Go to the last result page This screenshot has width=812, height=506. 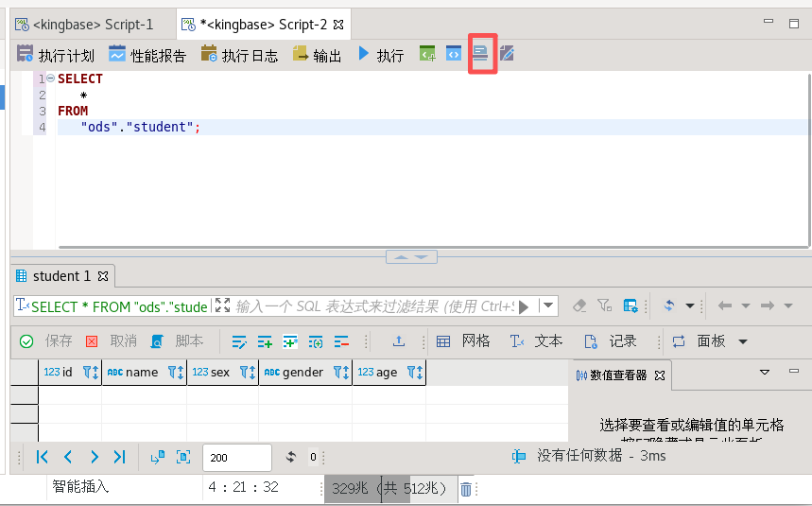(119, 457)
